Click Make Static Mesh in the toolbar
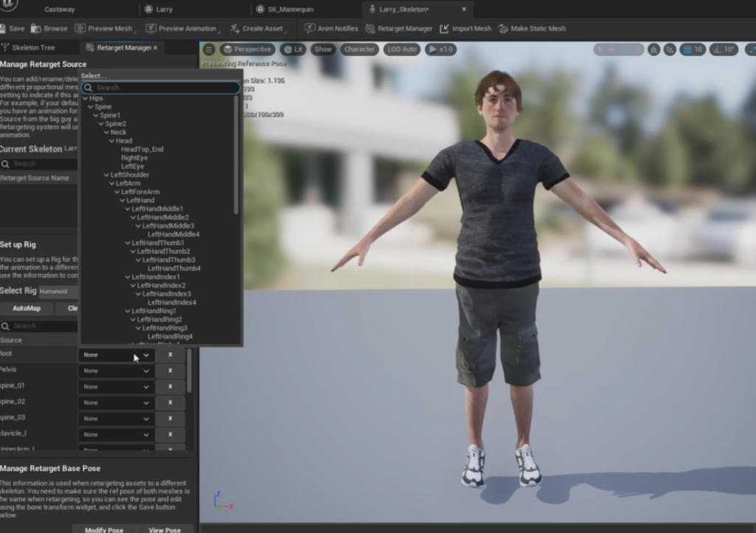Viewport: 756px width, 533px height. [x=532, y=29]
